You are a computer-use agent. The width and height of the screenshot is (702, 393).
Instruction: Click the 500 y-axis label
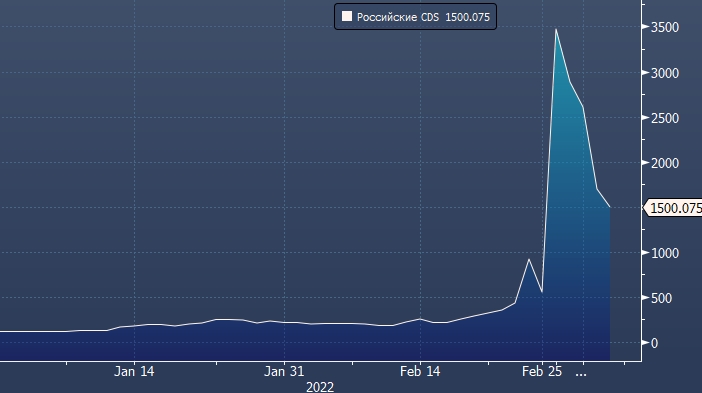tap(661, 299)
